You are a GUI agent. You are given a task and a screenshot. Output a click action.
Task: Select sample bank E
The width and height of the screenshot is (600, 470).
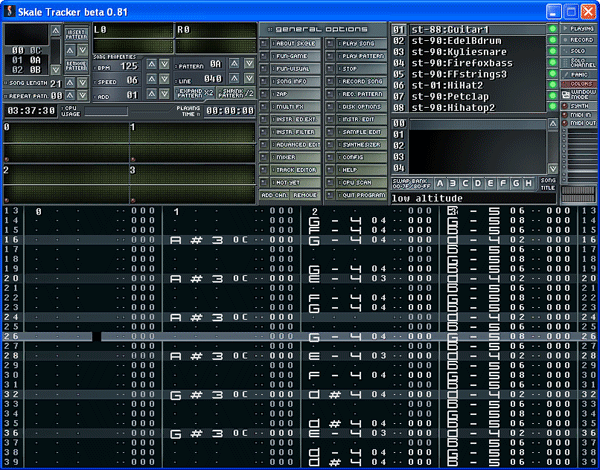click(x=491, y=184)
